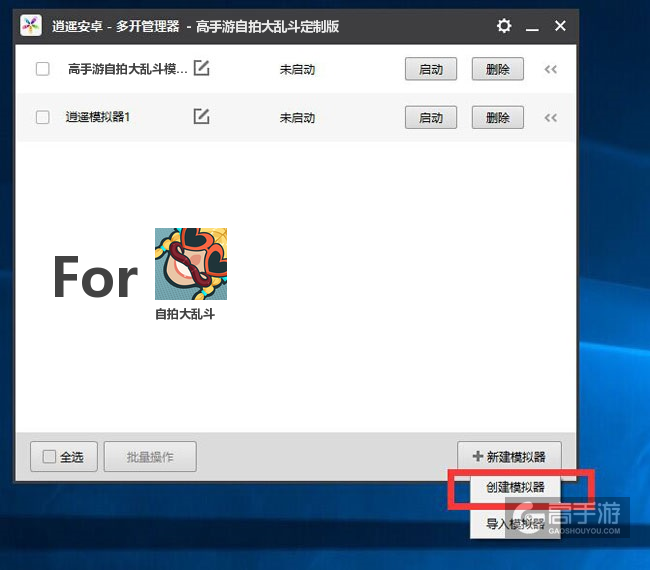Enable the 全选 checkbox
Viewport: 650px width, 570px height.
coord(49,457)
